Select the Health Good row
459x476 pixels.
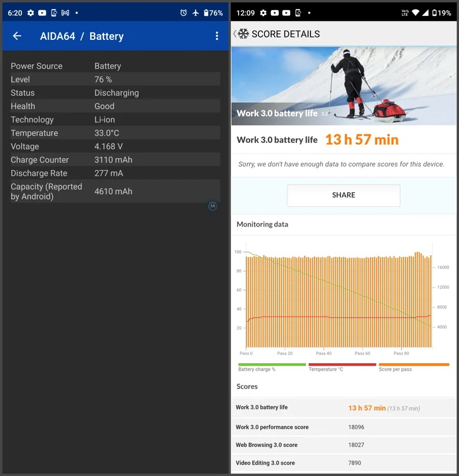(116, 106)
